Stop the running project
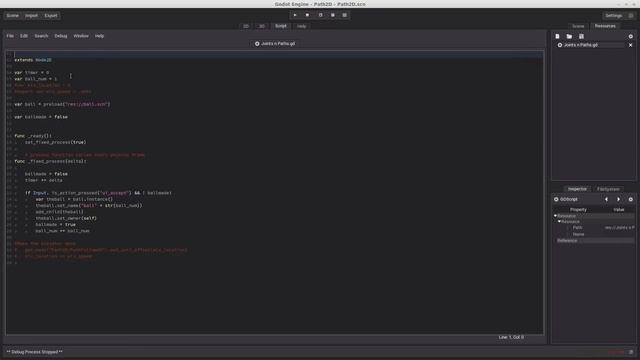This screenshot has width=640, height=360. (307, 15)
